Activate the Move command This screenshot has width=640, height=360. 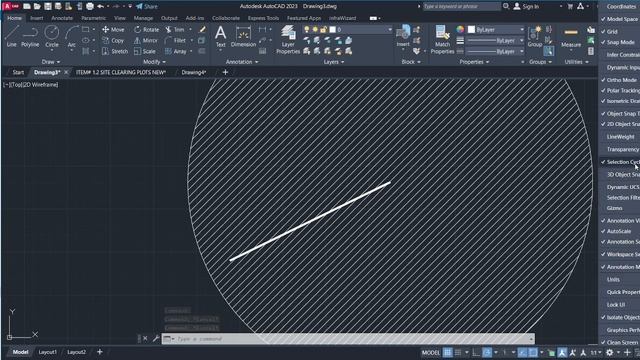pyautogui.click(x=113, y=29)
